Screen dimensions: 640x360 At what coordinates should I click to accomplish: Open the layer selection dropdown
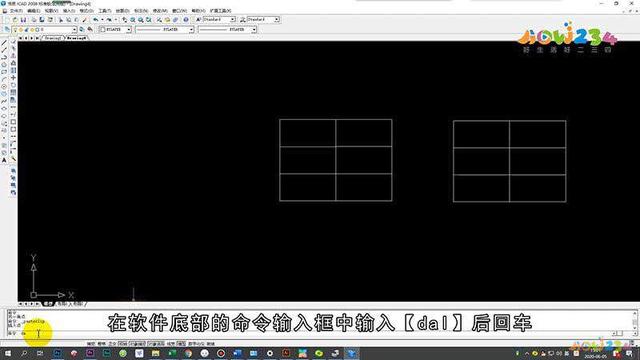click(x=45, y=29)
